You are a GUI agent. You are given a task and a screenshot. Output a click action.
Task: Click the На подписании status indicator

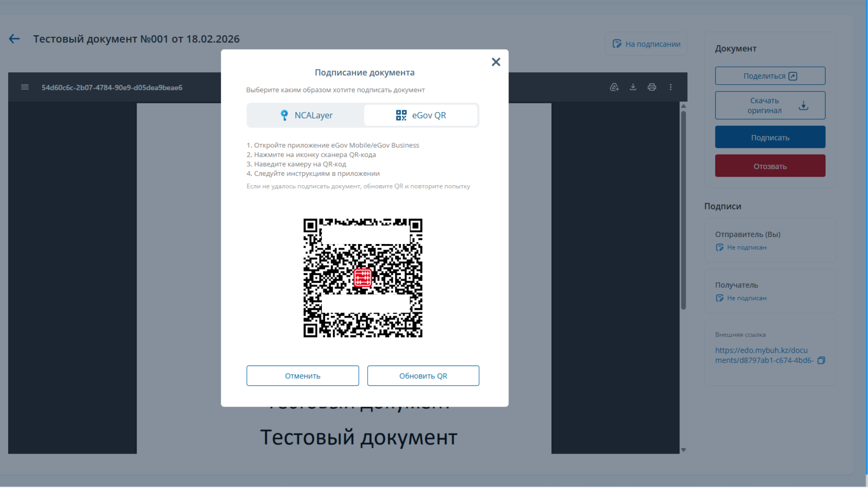(x=646, y=43)
